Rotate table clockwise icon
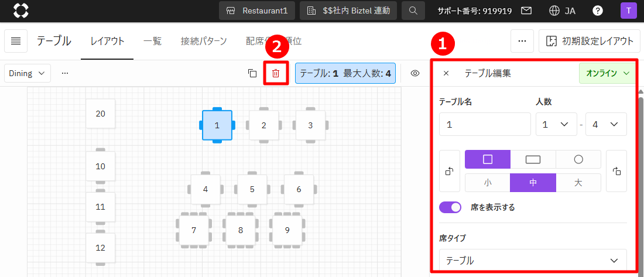The image size is (644, 277). [616, 171]
